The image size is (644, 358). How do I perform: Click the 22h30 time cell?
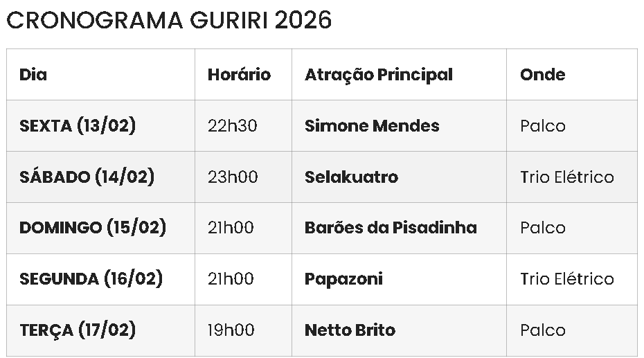232,126
